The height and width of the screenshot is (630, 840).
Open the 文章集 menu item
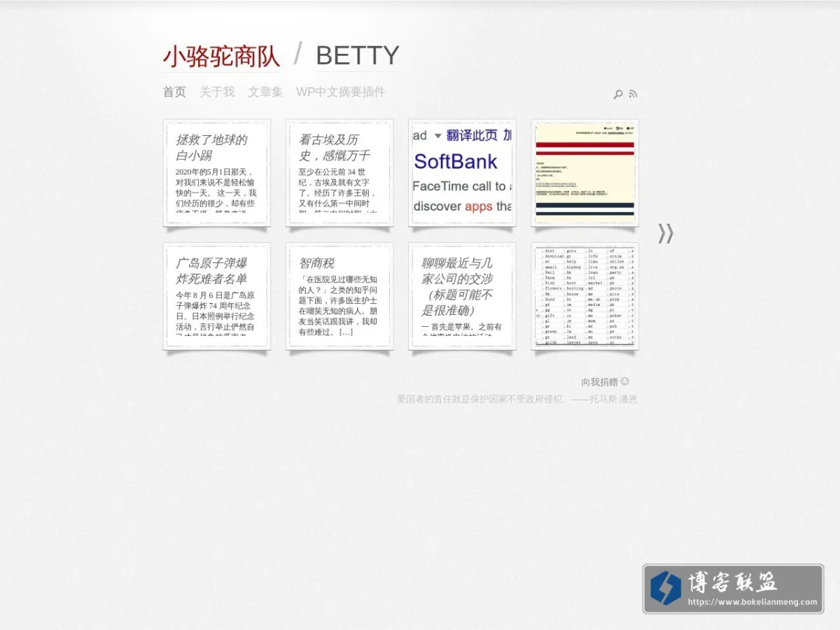(x=265, y=92)
